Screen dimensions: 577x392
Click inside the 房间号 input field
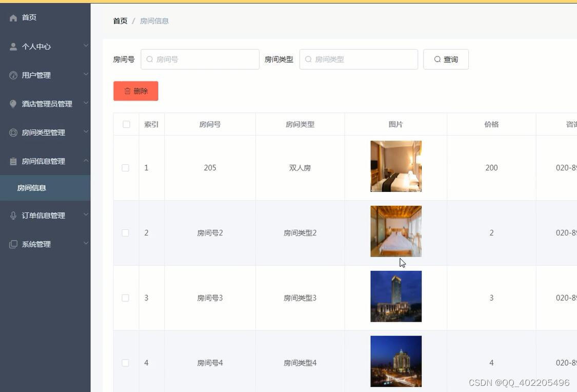[200, 58]
